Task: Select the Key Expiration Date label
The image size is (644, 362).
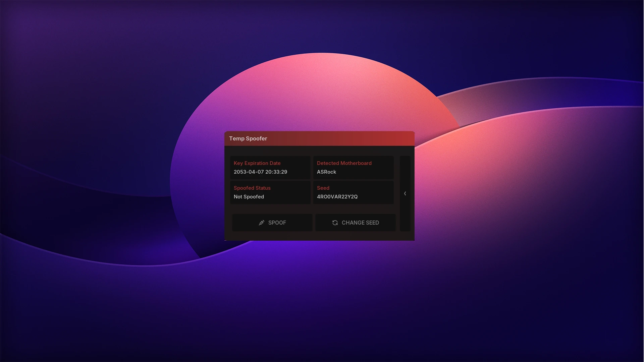Action: pyautogui.click(x=257, y=163)
